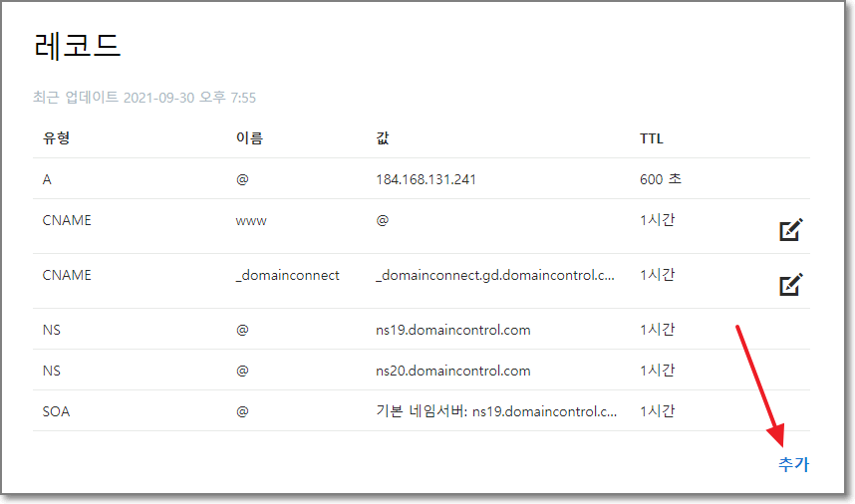855x504 pixels.
Task: Click the A record type cell
Action: pos(47,179)
